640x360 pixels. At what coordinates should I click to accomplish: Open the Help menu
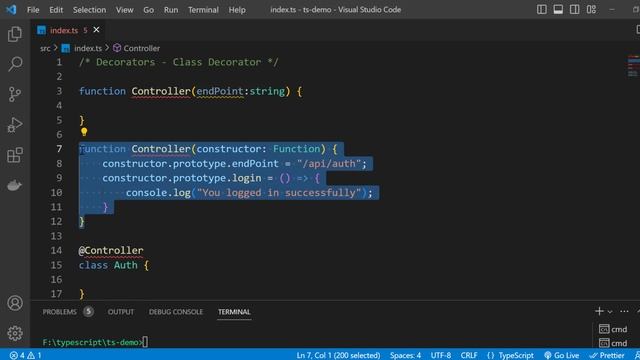(x=237, y=10)
